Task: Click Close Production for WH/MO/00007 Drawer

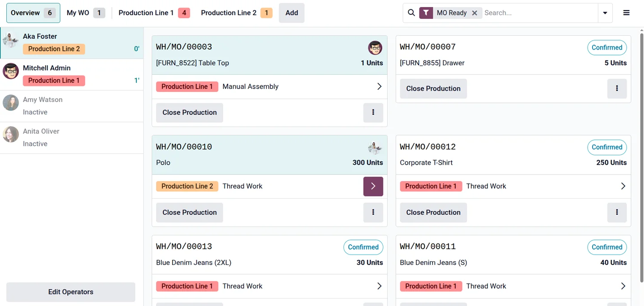Action: tap(433, 89)
